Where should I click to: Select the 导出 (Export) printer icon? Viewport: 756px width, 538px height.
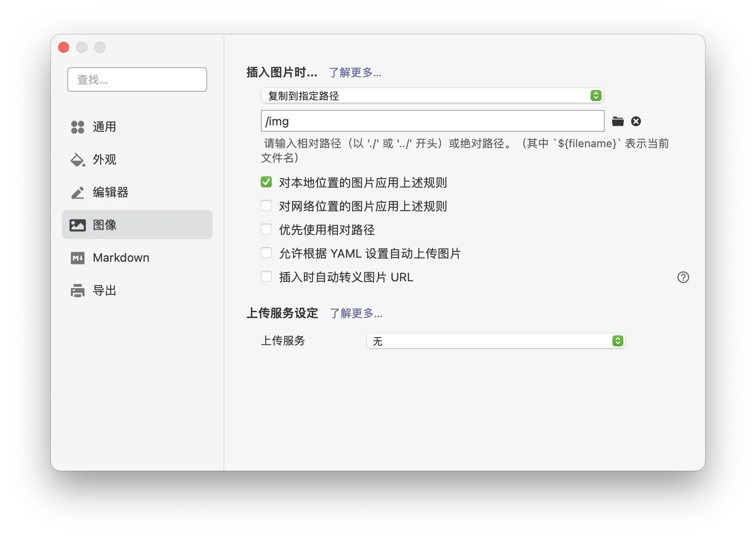[77, 290]
